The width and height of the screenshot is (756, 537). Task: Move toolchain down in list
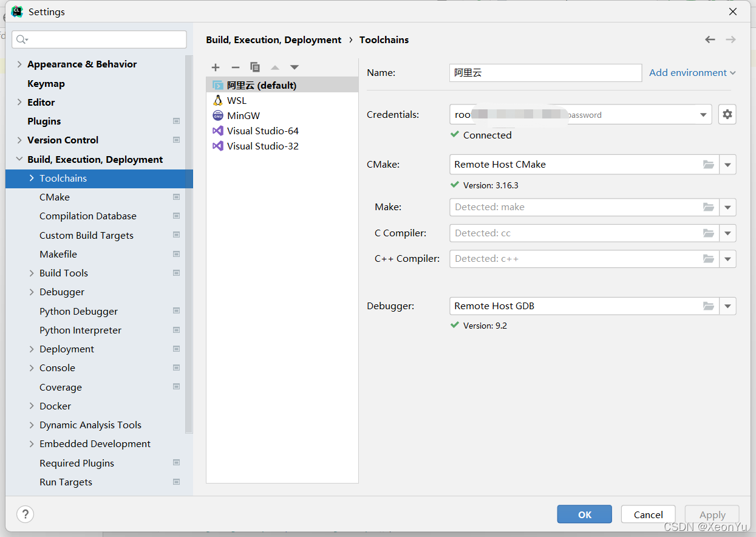tap(295, 67)
